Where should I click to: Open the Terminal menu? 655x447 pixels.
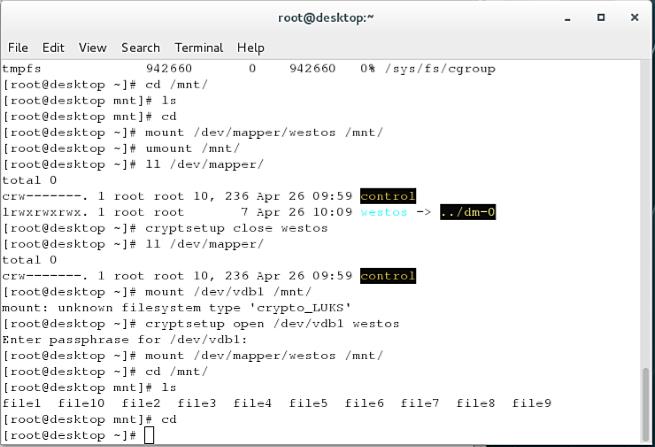[x=199, y=48]
